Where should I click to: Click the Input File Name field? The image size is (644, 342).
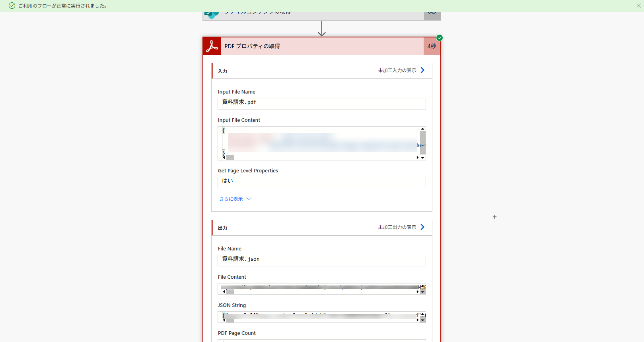322,104
